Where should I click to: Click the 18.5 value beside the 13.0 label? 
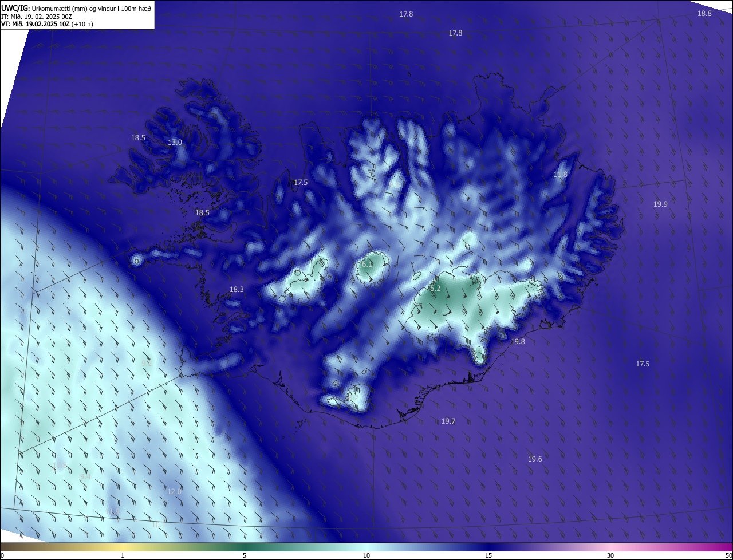tap(138, 138)
